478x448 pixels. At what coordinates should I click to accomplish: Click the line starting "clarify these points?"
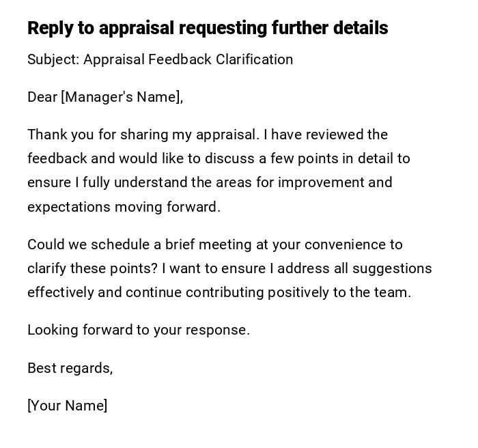[x=229, y=268]
